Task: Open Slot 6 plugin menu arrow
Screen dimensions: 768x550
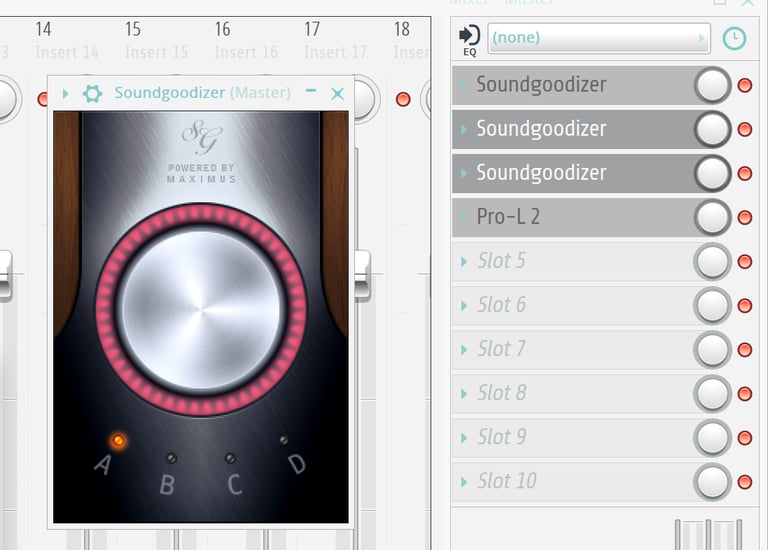Action: (463, 305)
